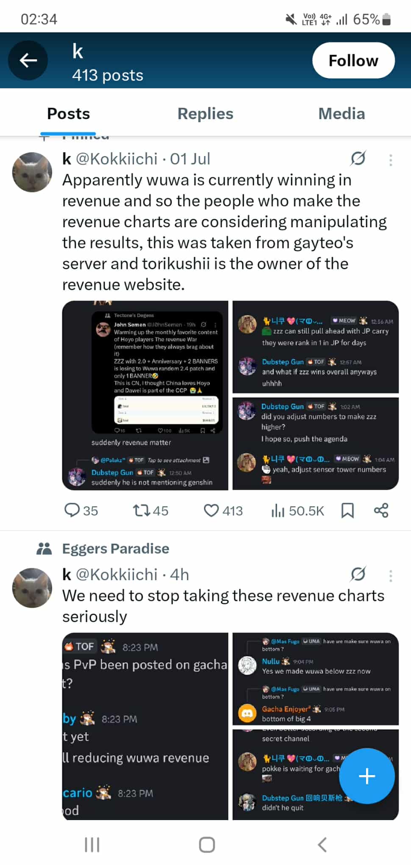Share the pinned post
Screen dimensions: 411x868
[x=381, y=511]
